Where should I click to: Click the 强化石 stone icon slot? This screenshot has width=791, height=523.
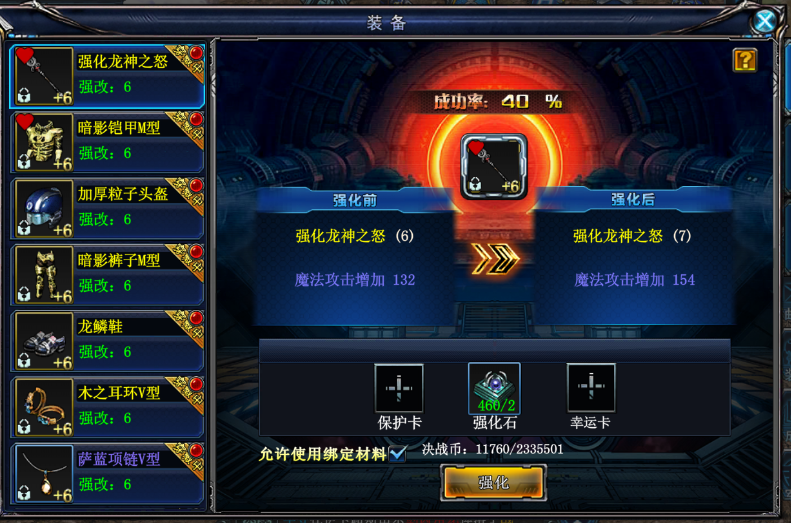494,388
